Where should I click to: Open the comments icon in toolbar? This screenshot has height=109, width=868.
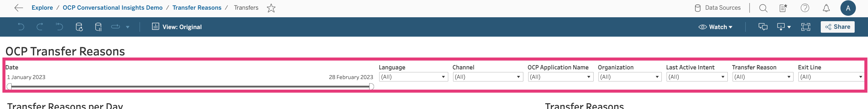(x=763, y=27)
